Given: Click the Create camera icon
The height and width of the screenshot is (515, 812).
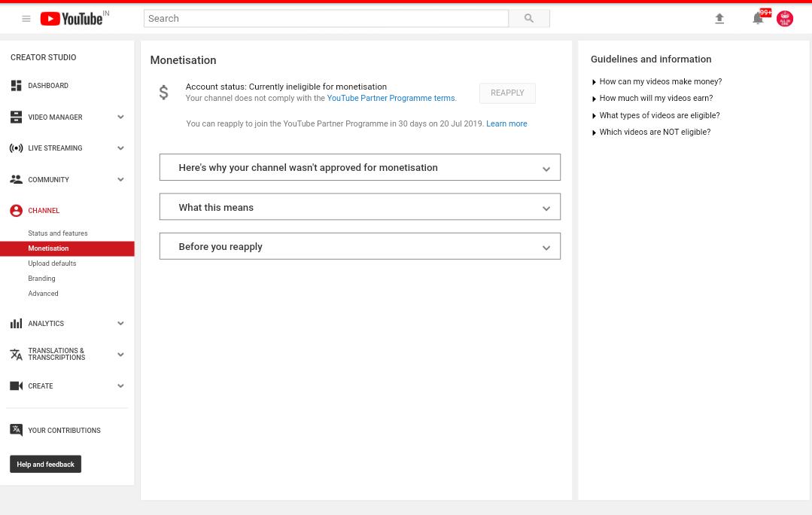Looking at the screenshot, I should coord(16,386).
